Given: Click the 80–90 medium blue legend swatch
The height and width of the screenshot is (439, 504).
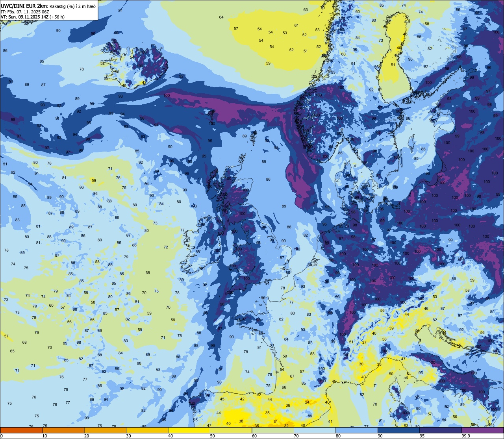Looking at the screenshot, I should coord(357,430).
